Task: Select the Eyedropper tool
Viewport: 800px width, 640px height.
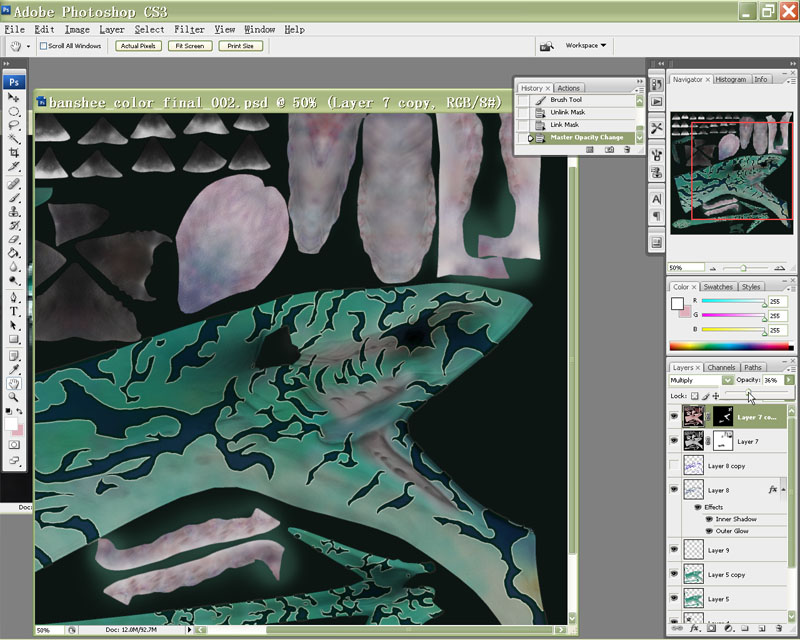Action: 14,370
